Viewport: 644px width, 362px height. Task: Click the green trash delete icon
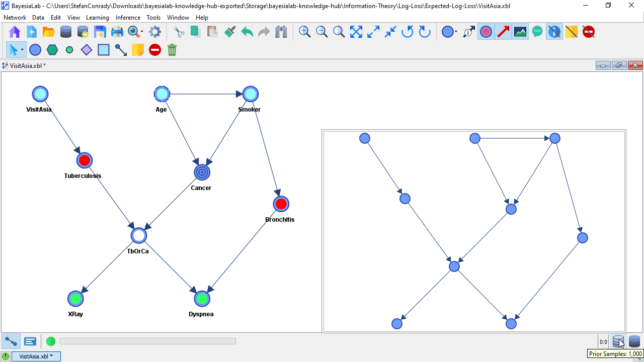tap(172, 50)
